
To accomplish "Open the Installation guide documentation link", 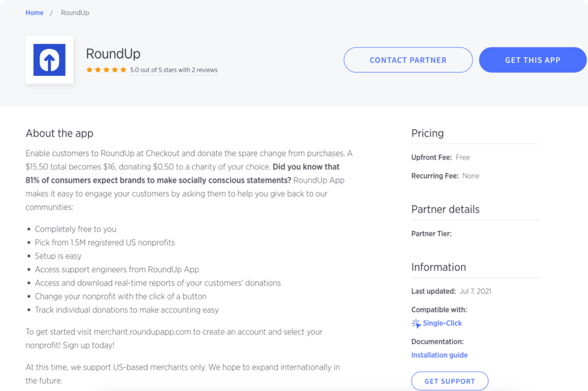I will coord(439,355).
